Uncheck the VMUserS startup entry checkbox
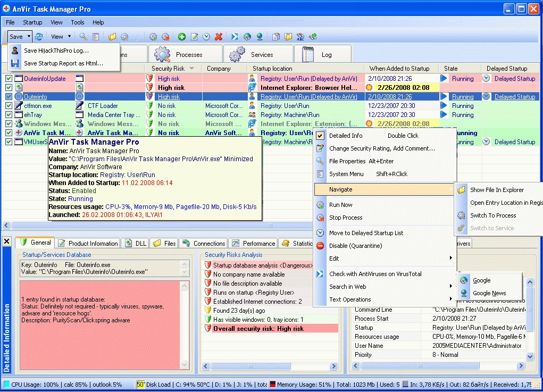Screen dimensions: 543x392 9,141
